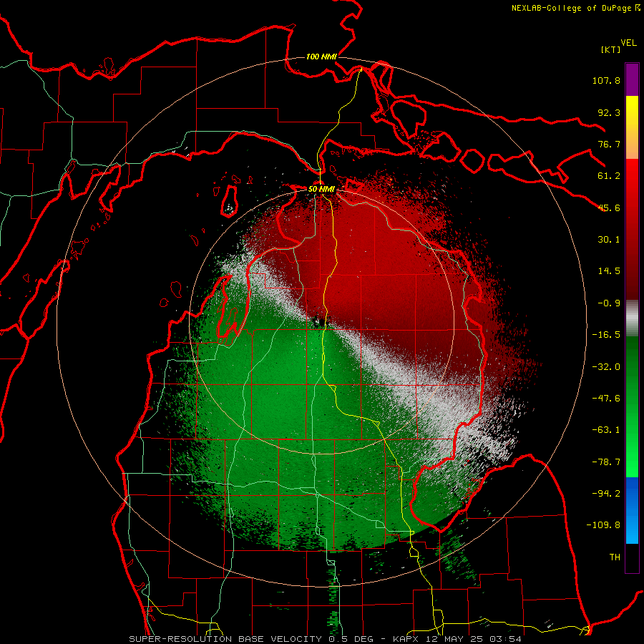Click the -0.9 velocity scale value
Viewport: 644px width, 644px height.
609,303
